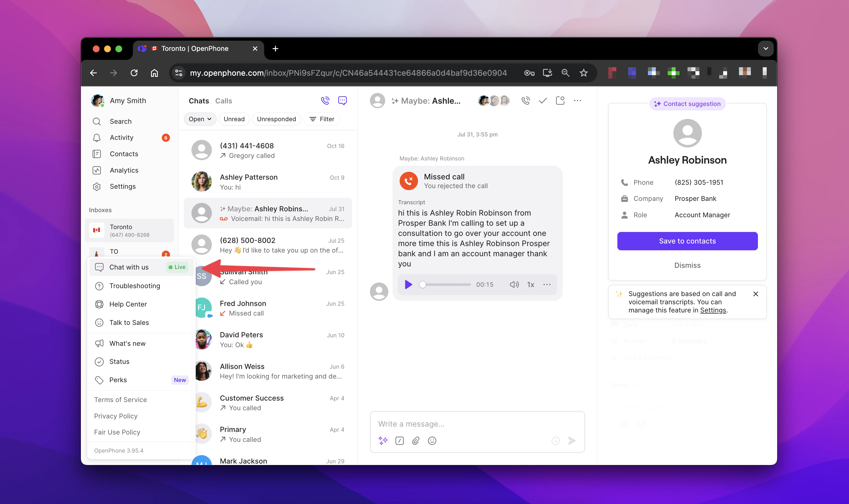
Task: Filter chats by Unread
Action: pyautogui.click(x=234, y=119)
